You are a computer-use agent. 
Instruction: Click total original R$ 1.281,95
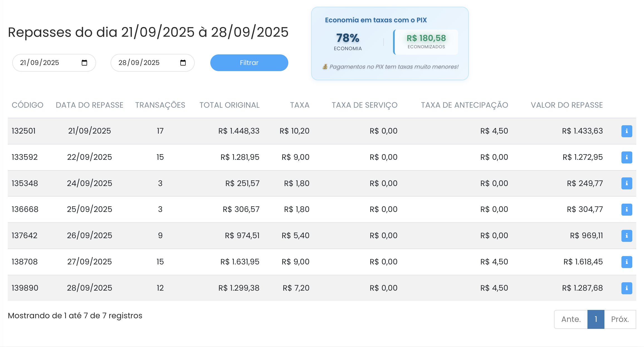(240, 157)
